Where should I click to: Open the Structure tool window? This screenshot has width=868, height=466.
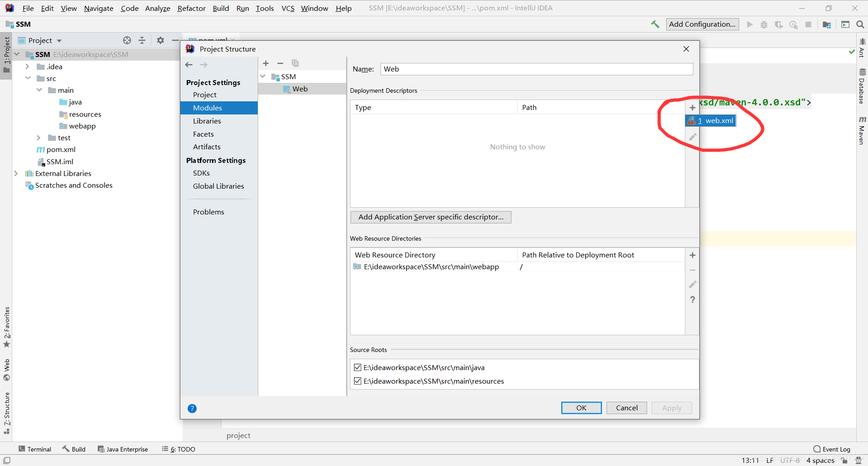click(x=7, y=413)
